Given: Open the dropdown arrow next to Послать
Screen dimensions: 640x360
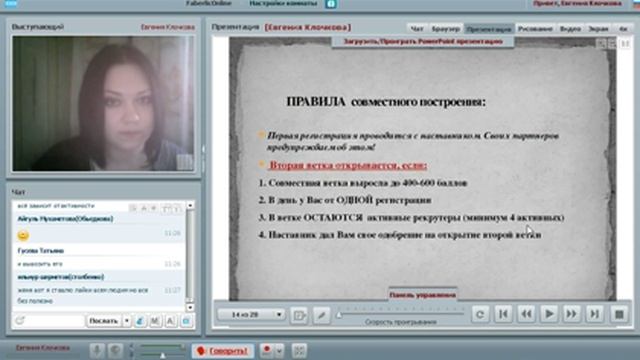Looking at the screenshot, I should 127,321.
